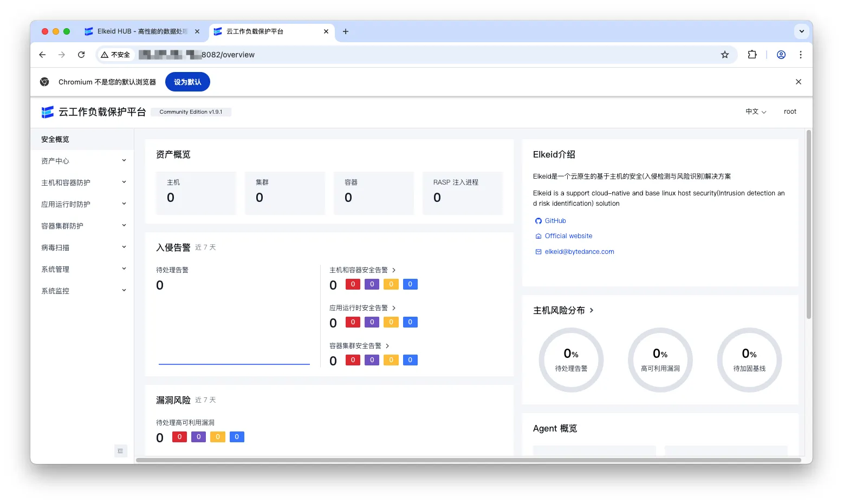This screenshot has height=504, width=843.
Task: Reload the page
Action: point(81,55)
